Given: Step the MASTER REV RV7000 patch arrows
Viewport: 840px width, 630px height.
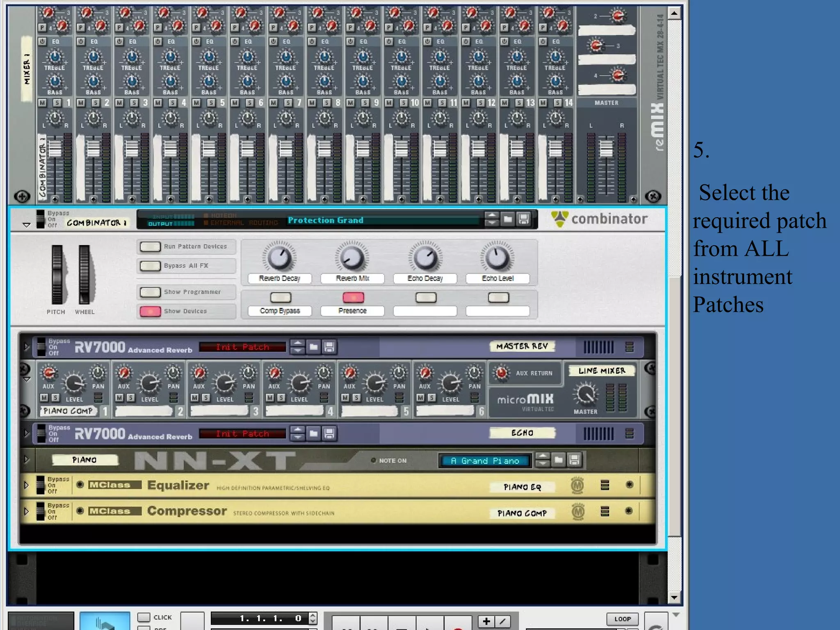Looking at the screenshot, I should click(298, 347).
